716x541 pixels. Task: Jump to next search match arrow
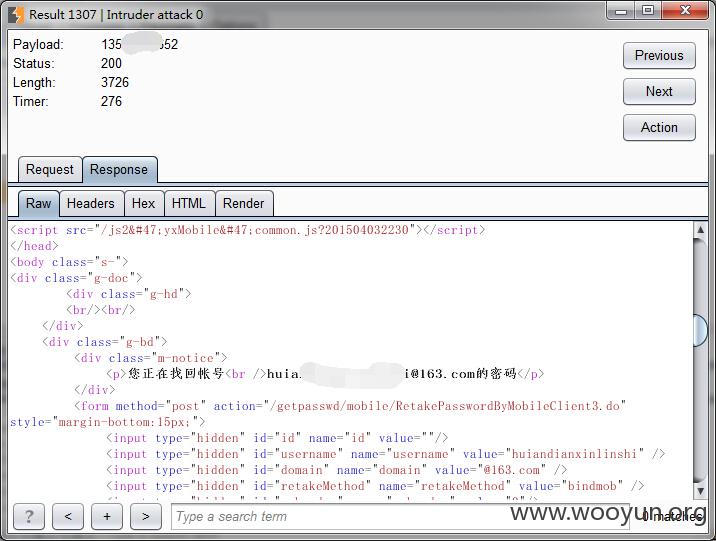[146, 516]
